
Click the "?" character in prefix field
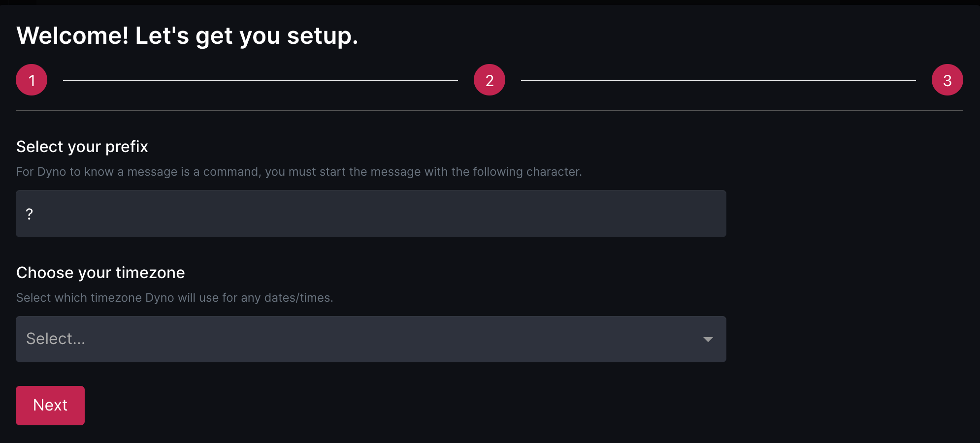(x=30, y=214)
